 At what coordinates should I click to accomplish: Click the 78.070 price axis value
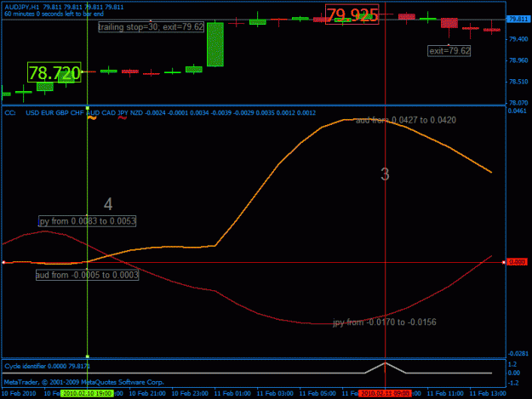[518, 103]
